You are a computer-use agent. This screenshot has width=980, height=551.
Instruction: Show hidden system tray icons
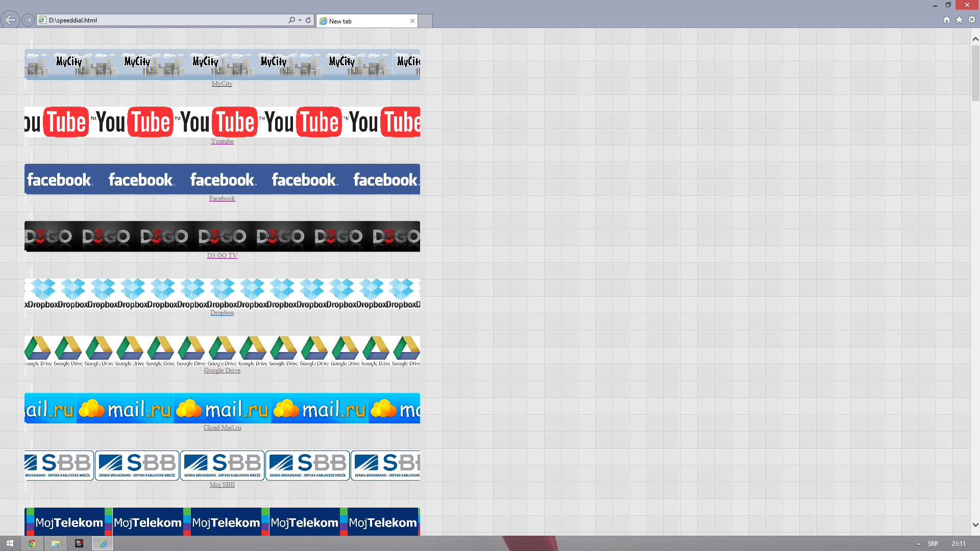pyautogui.click(x=918, y=544)
